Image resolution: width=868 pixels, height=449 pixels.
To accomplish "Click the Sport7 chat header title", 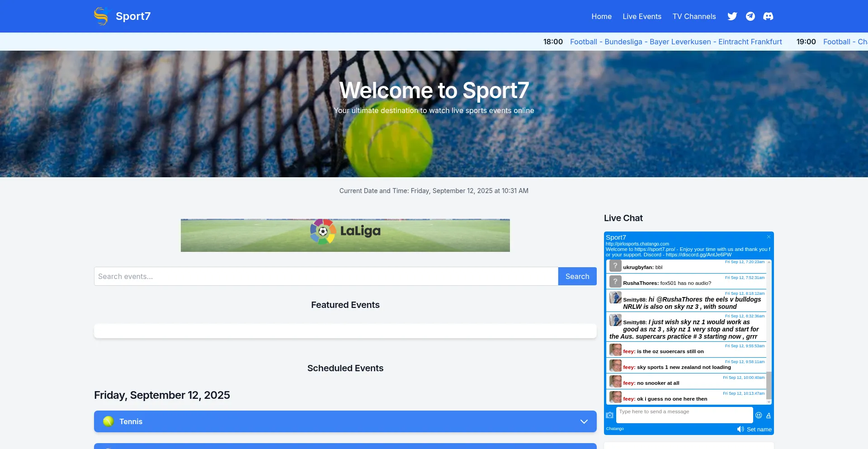I will 616,237.
